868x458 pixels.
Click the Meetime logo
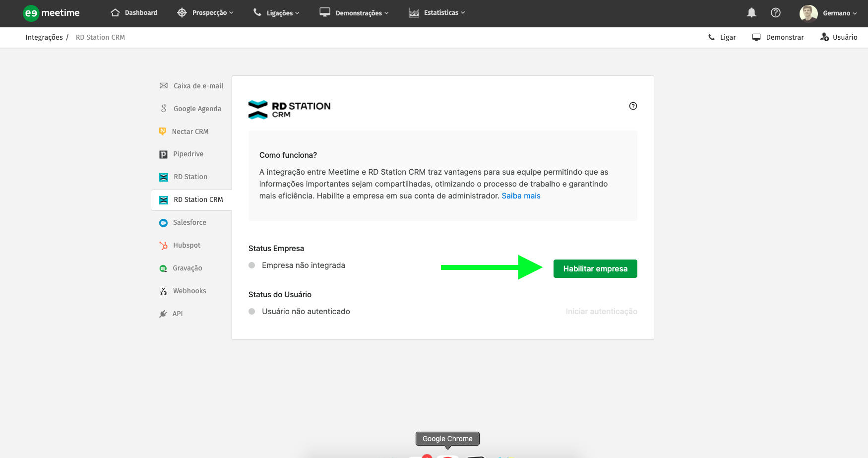[x=51, y=13]
